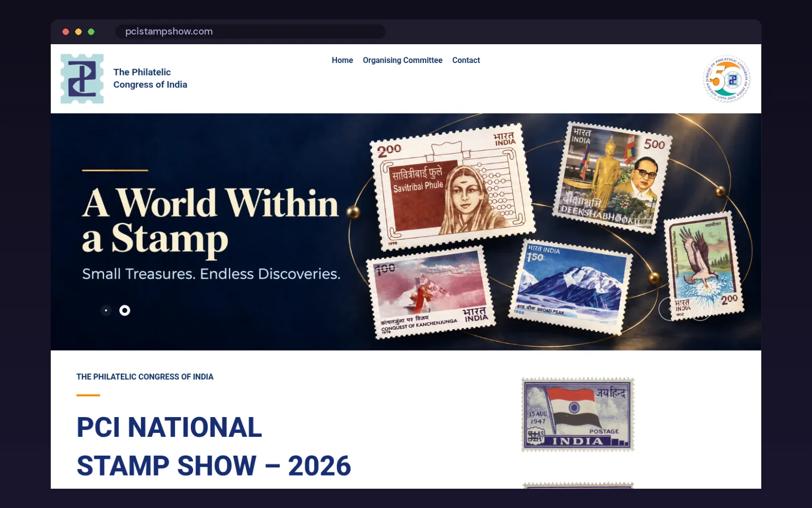Open the Golden Jubilee 50 emblem logo
The image size is (812, 508).
click(727, 79)
